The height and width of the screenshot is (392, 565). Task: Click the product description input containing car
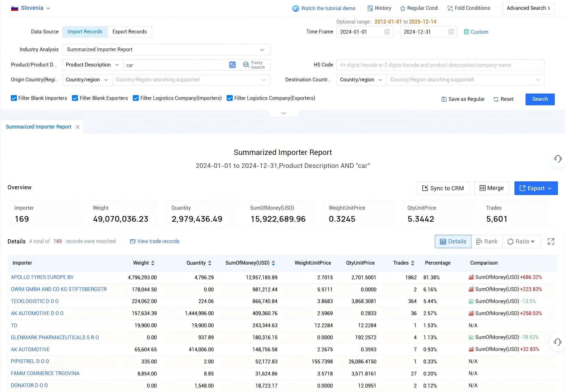click(x=176, y=65)
